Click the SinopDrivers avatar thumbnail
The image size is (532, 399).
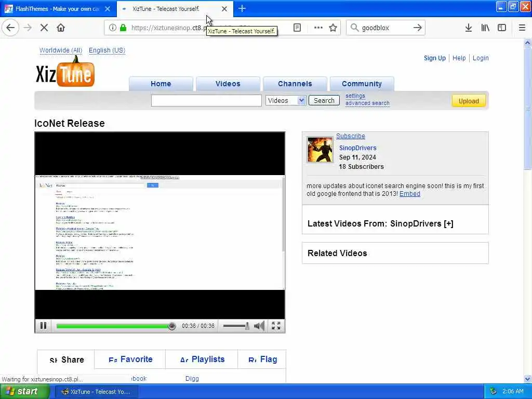point(320,150)
